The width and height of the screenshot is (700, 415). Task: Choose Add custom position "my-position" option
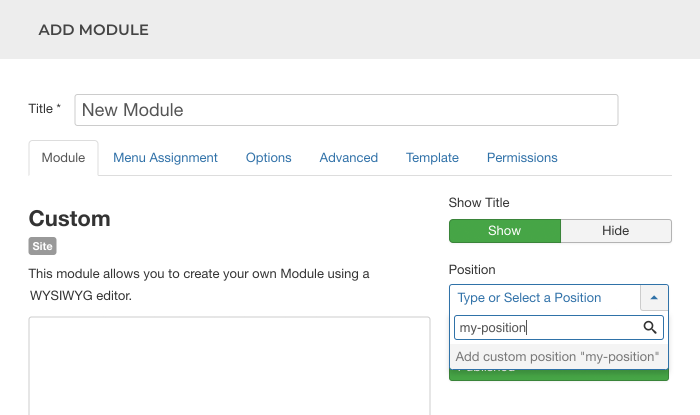[559, 357]
